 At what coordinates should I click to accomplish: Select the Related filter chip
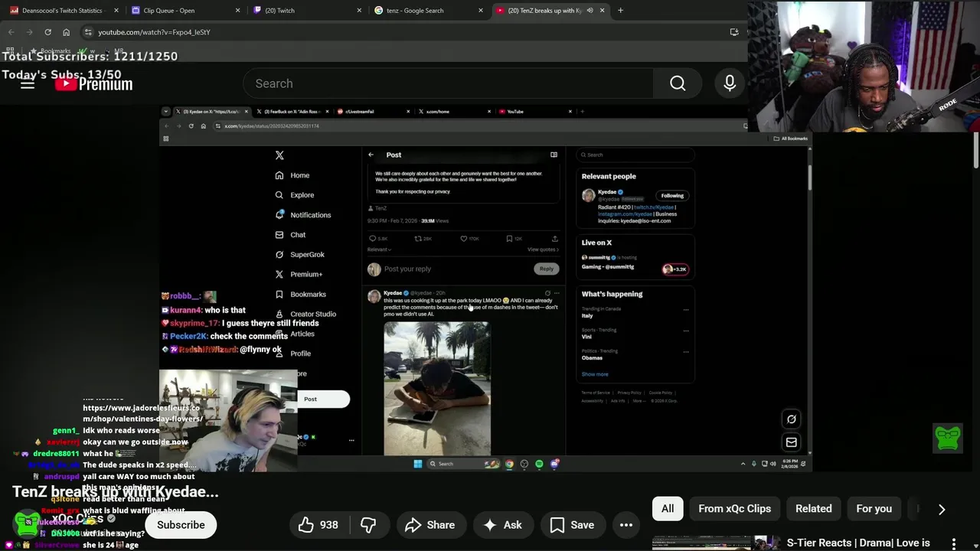tap(813, 509)
